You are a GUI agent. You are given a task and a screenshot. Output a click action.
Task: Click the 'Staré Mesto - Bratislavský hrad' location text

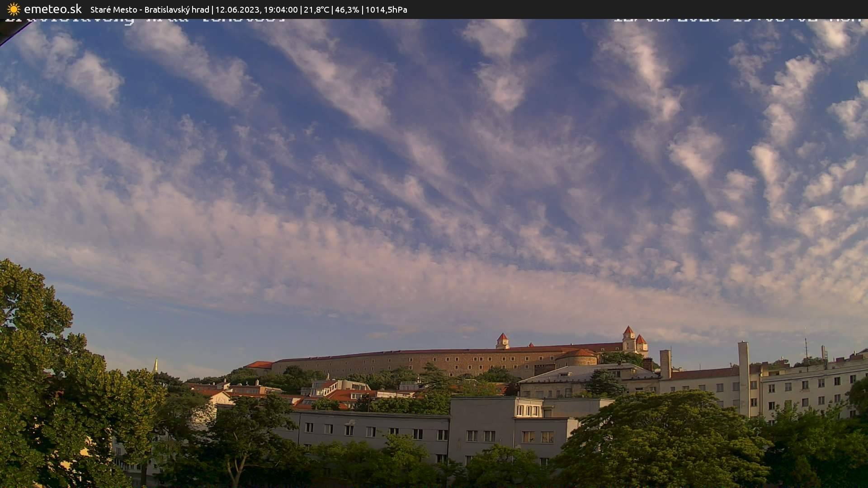[150, 9]
